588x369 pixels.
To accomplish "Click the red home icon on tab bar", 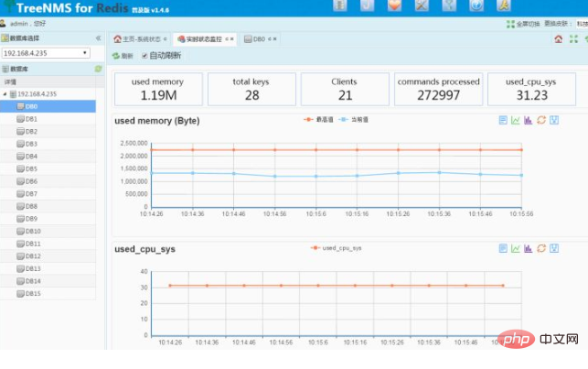I will point(559,39).
